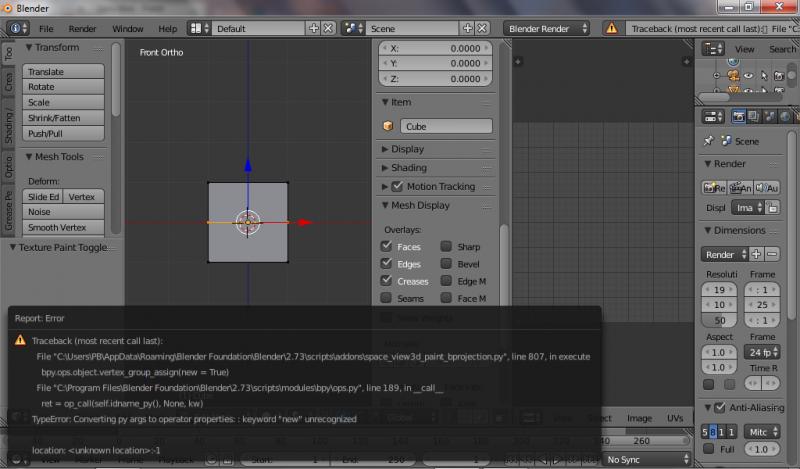Open the Render menu
Image resolution: width=800 pixels, height=469 pixels.
point(82,29)
